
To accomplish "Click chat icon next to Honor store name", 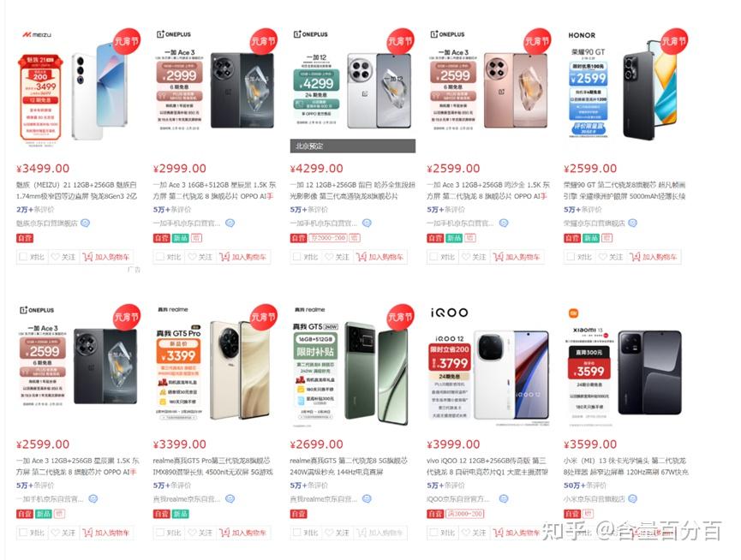I will pyautogui.click(x=632, y=223).
